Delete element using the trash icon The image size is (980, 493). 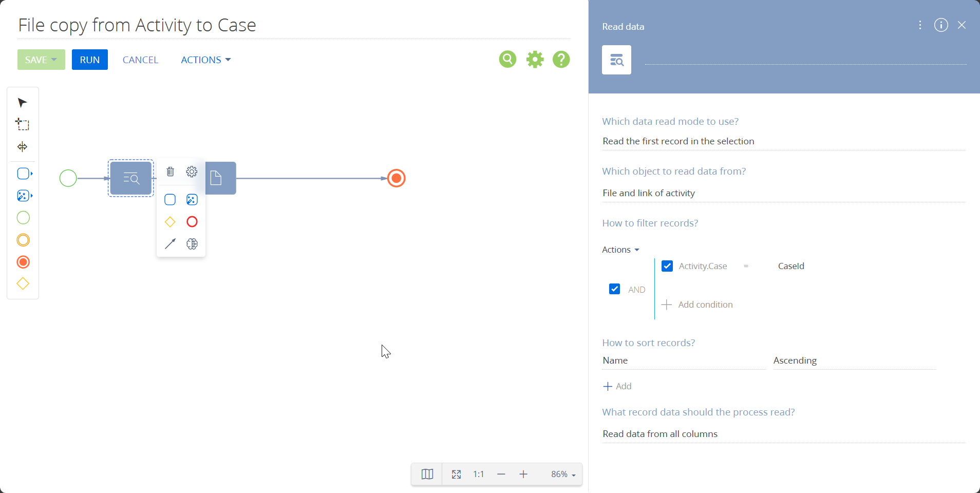(x=171, y=172)
